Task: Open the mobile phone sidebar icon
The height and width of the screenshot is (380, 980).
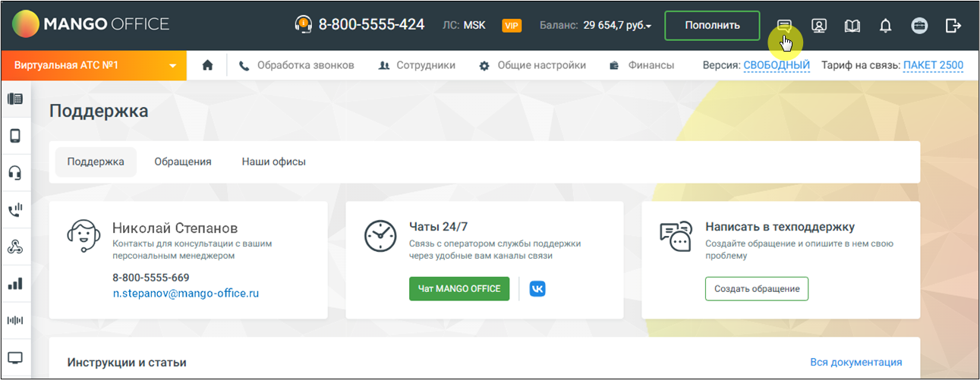Action: [15, 136]
